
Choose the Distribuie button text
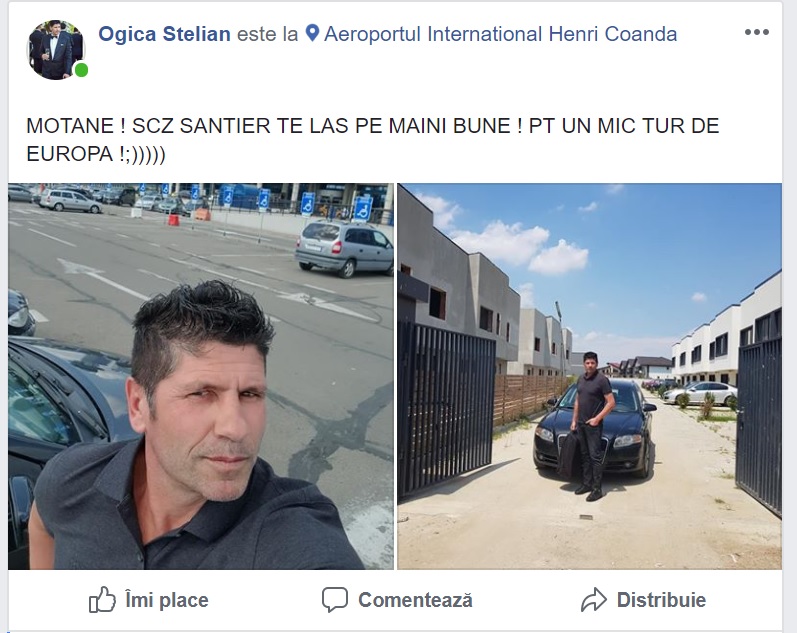click(x=661, y=600)
